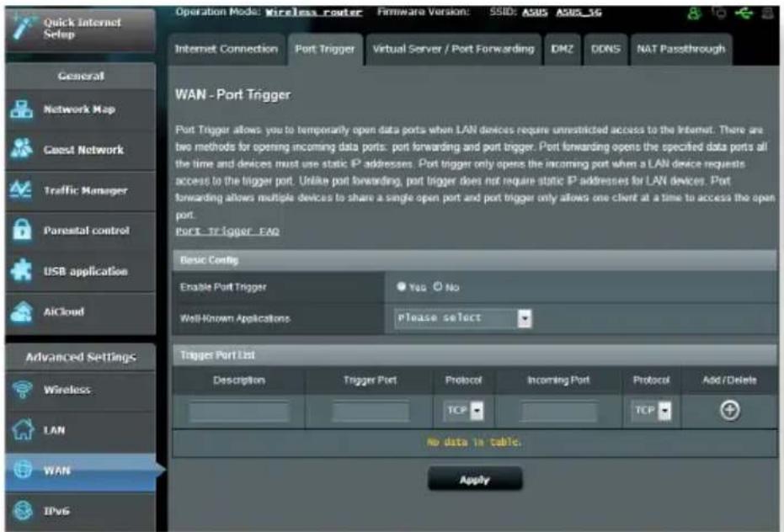Screen dimensions: 784x532
Task: Open Trigger Port protocol TCP dropdown
Action: point(463,411)
